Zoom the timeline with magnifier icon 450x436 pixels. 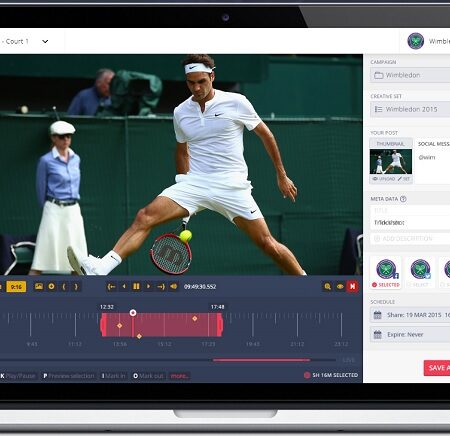(327, 286)
